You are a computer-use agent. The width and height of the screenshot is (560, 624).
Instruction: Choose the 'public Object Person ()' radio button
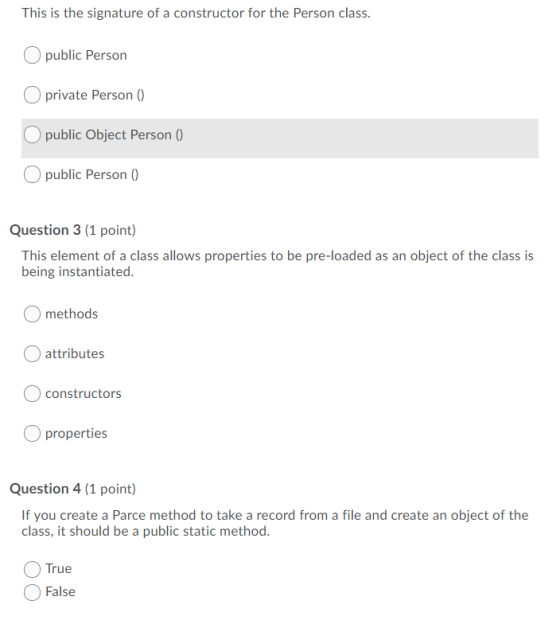click(32, 135)
